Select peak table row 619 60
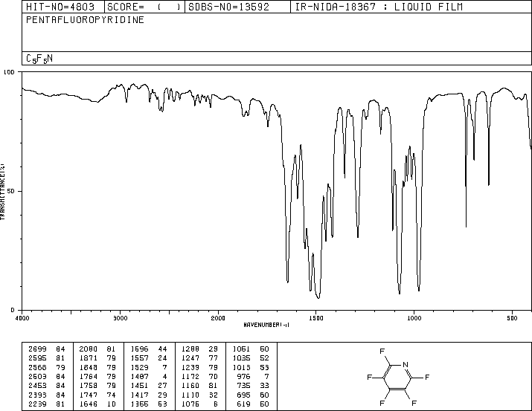 (253, 404)
